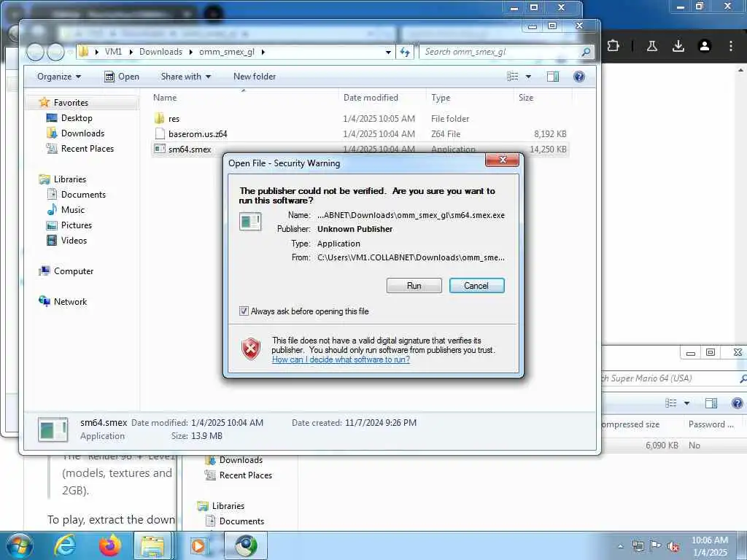Open Firefox from taskbar
747x560 pixels.
point(110,545)
